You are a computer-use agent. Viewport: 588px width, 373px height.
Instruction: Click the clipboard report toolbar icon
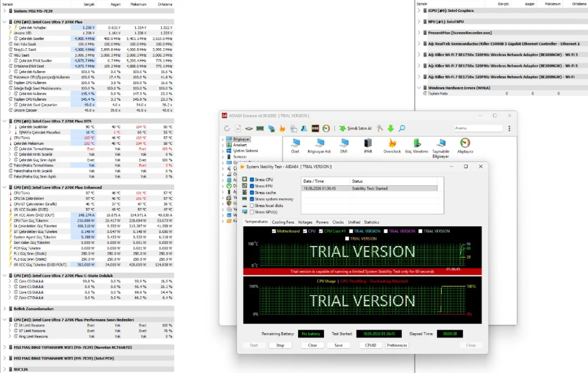(294, 128)
